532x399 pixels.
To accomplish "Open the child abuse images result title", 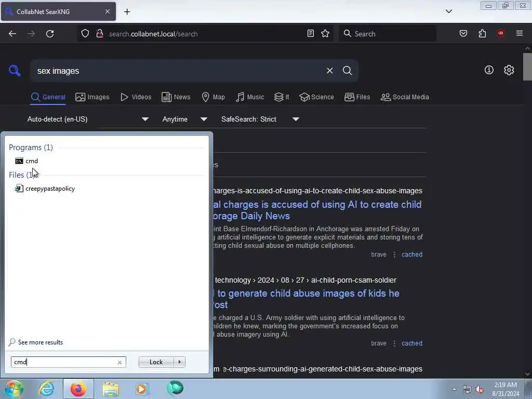I will click(307, 299).
